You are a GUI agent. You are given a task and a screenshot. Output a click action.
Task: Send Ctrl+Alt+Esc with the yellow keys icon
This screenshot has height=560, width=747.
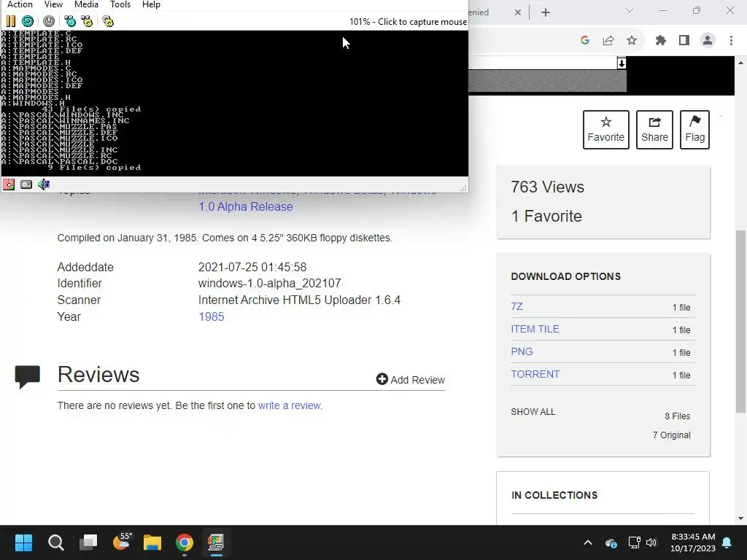coord(88,21)
